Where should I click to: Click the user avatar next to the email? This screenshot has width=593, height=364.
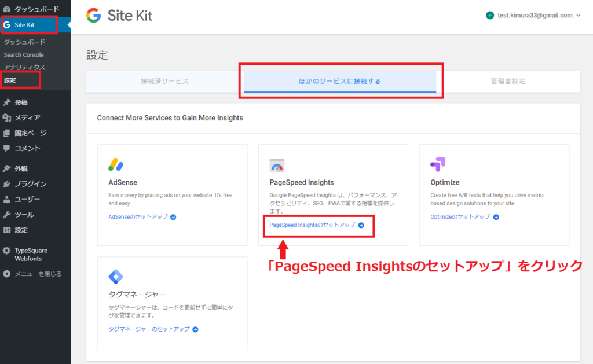[490, 16]
